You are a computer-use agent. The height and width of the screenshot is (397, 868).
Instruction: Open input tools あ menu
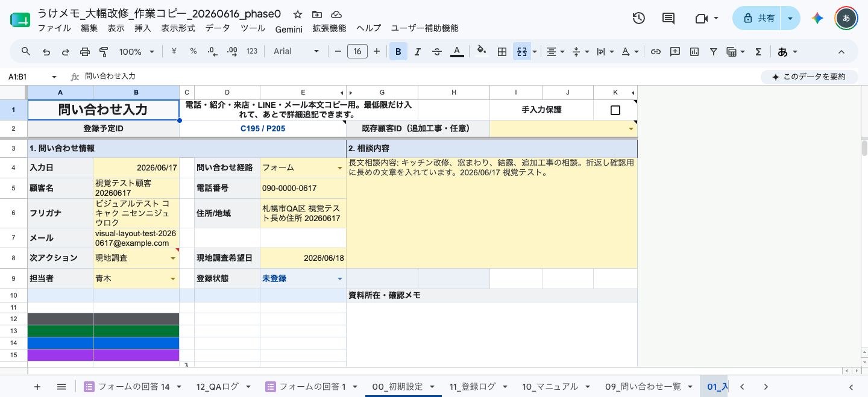pyautogui.click(x=787, y=52)
